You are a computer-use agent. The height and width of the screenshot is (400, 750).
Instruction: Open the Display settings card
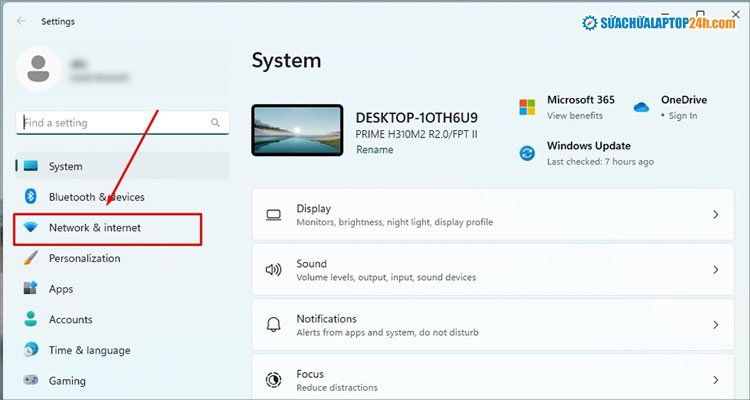pyautogui.click(x=493, y=214)
